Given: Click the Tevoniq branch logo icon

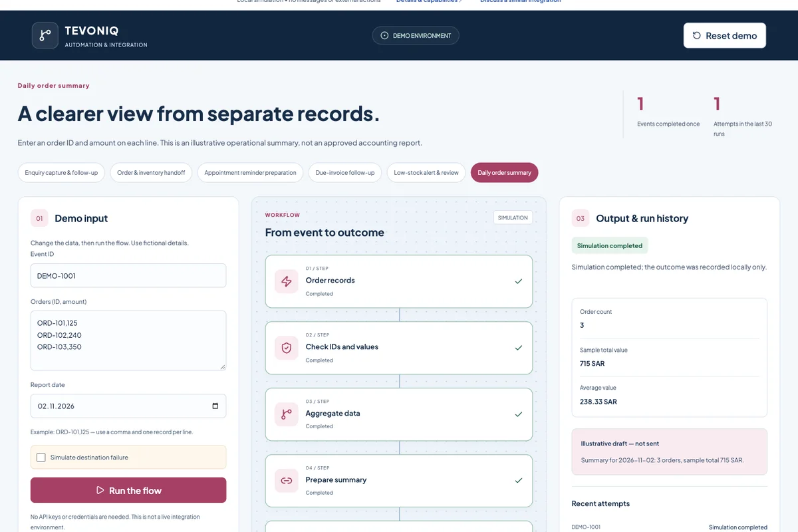Looking at the screenshot, I should tap(45, 35).
